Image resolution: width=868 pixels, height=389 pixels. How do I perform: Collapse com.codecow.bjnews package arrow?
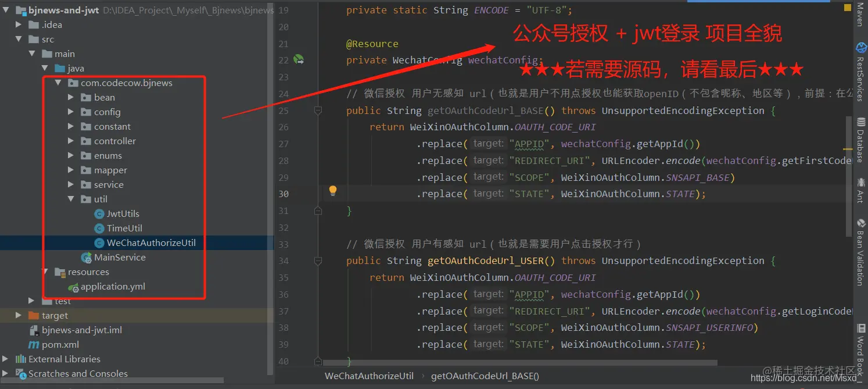coord(58,83)
